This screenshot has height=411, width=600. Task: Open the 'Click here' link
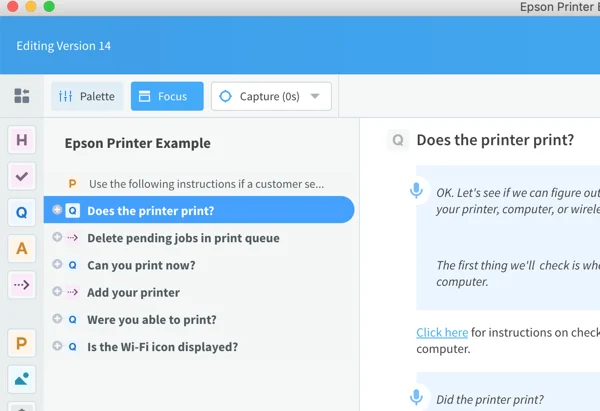[x=442, y=332]
